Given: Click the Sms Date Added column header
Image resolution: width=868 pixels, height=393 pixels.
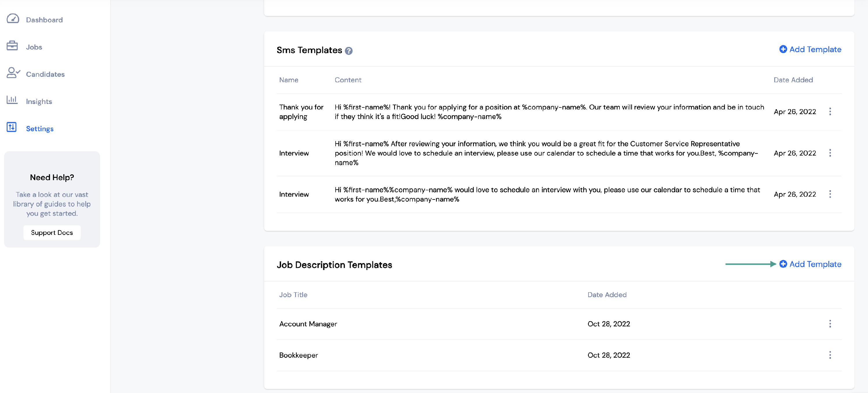Looking at the screenshot, I should (x=793, y=80).
